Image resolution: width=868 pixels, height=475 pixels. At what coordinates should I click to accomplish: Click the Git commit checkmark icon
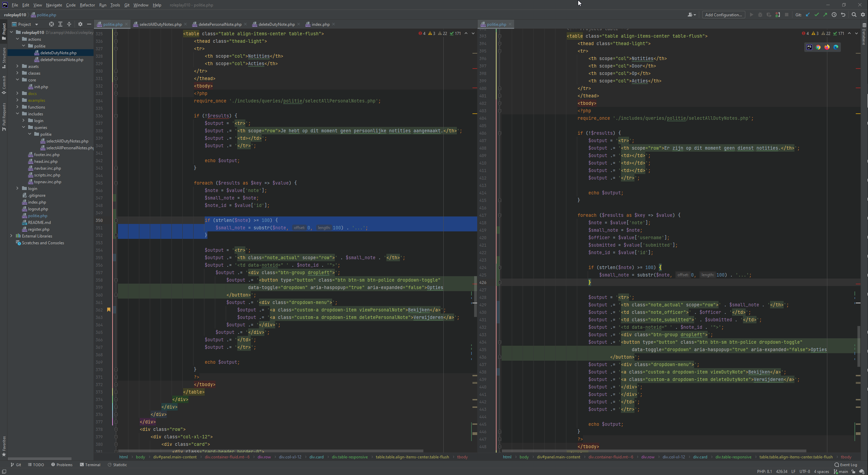coord(816,15)
